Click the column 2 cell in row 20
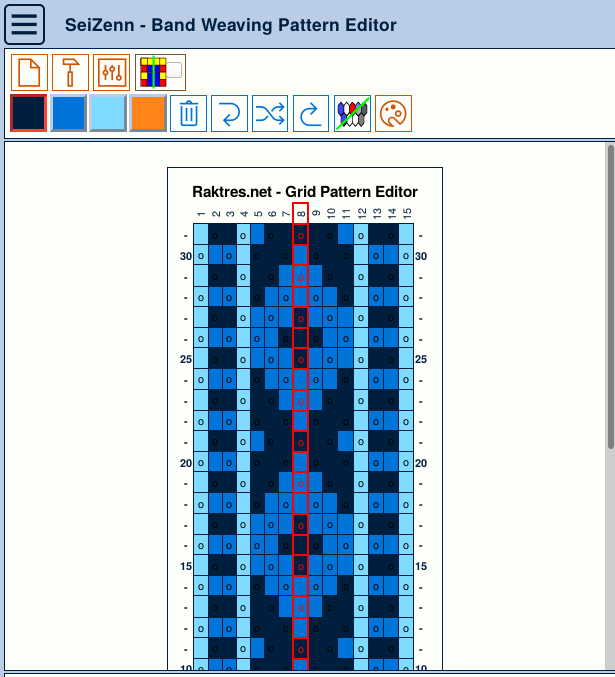Image resolution: width=615 pixels, height=677 pixels. (x=215, y=462)
